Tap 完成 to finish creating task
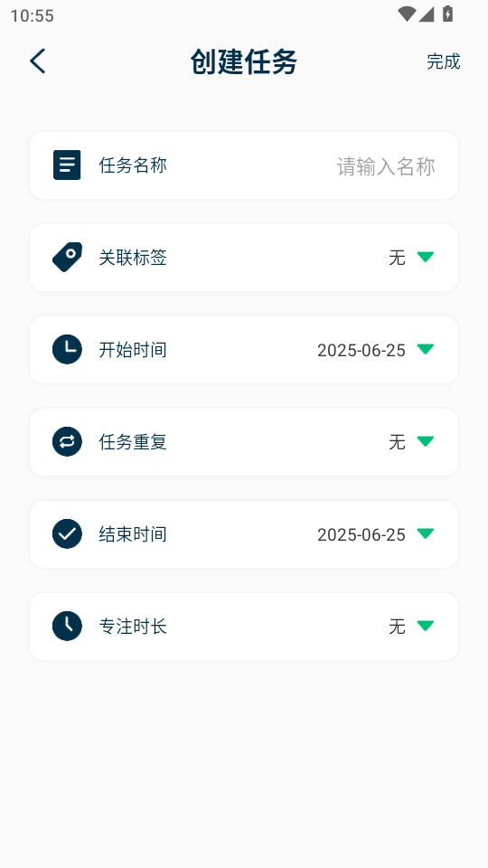This screenshot has width=488, height=868. [443, 61]
